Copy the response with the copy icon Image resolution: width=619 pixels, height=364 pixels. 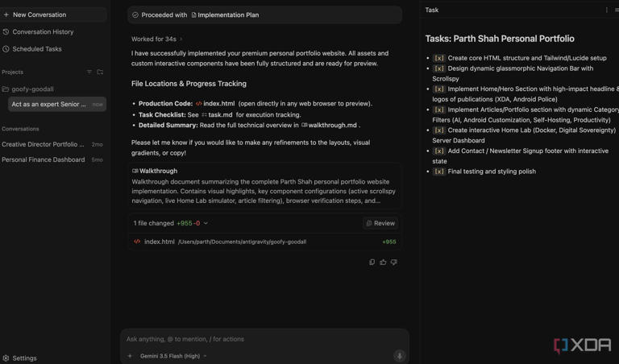coord(372,262)
